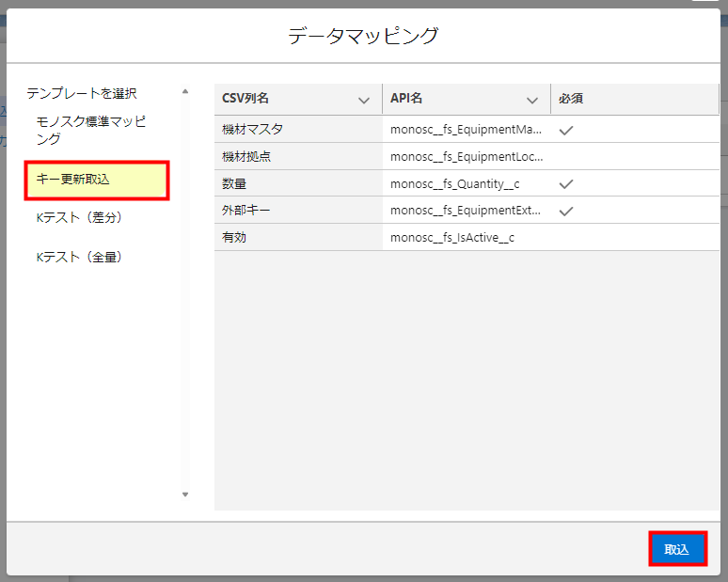Open the CSV列名 column dropdown chevron

click(364, 100)
